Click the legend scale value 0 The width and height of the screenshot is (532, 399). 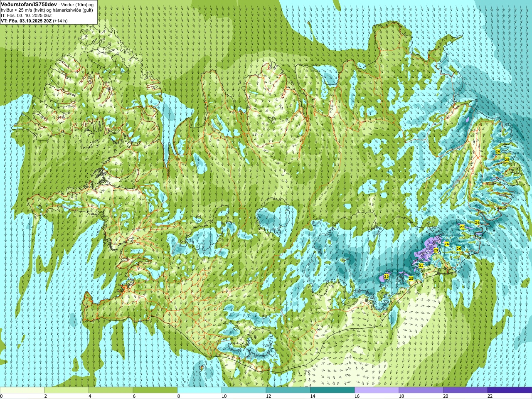pyautogui.click(x=1, y=396)
